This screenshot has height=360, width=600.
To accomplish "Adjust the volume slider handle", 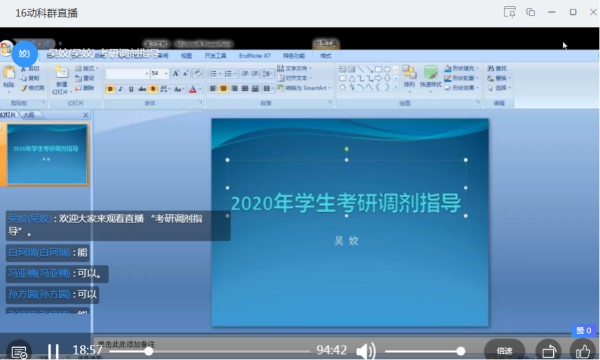I will (461, 351).
